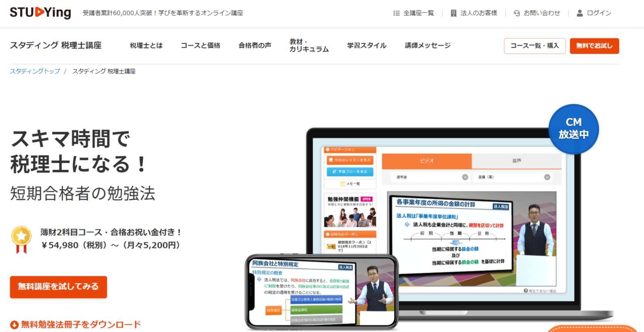Viewport: 644px width, 332px height.
Task: Open ログイン link
Action: 599,13
